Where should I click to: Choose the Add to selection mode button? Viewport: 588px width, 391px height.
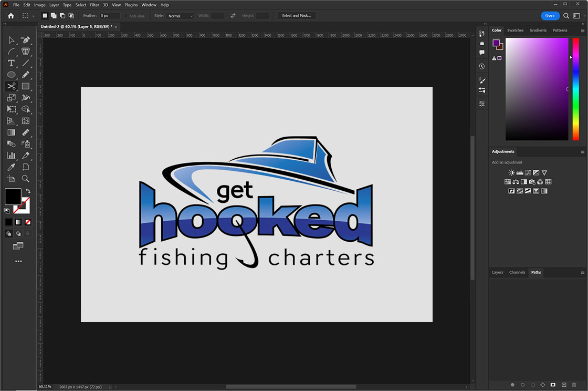(x=54, y=16)
